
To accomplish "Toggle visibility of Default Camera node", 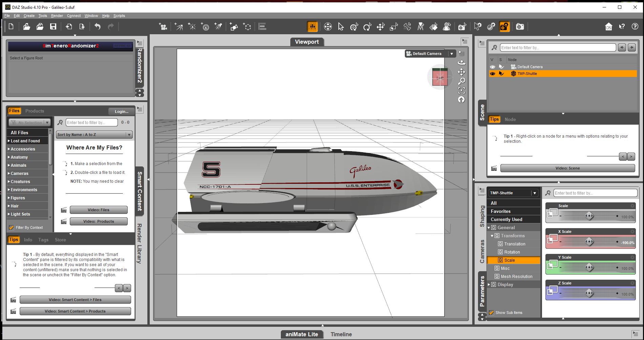I will click(493, 67).
